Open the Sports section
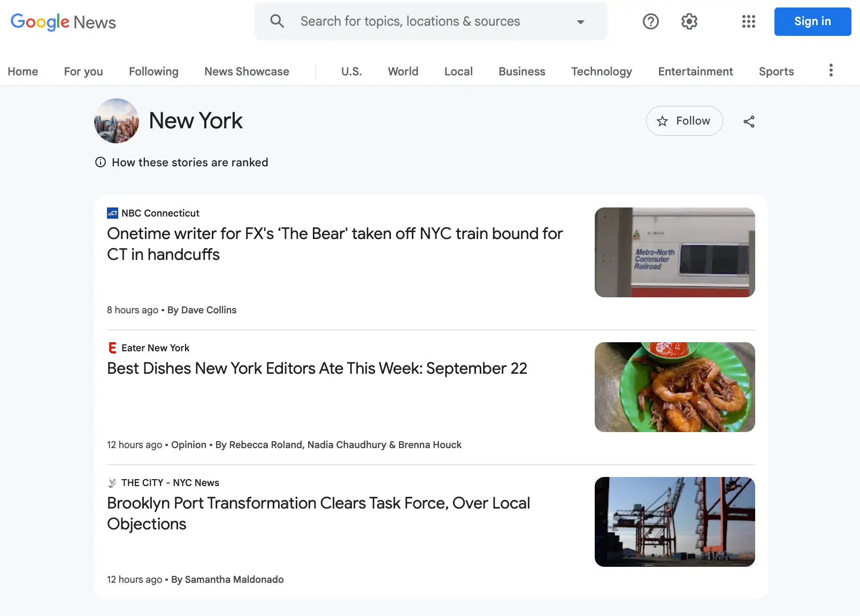The width and height of the screenshot is (860, 616). [776, 71]
